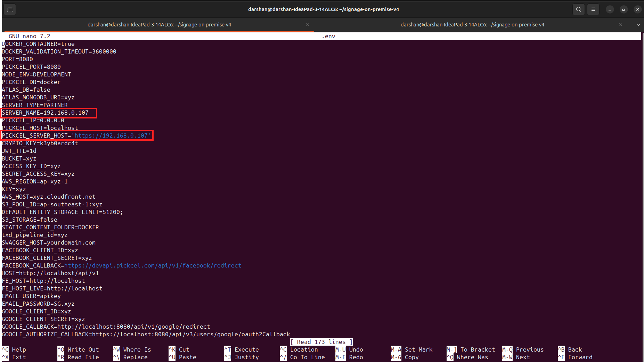Click Where Is to start a search
The width and height of the screenshot is (644, 362).
tap(137, 349)
